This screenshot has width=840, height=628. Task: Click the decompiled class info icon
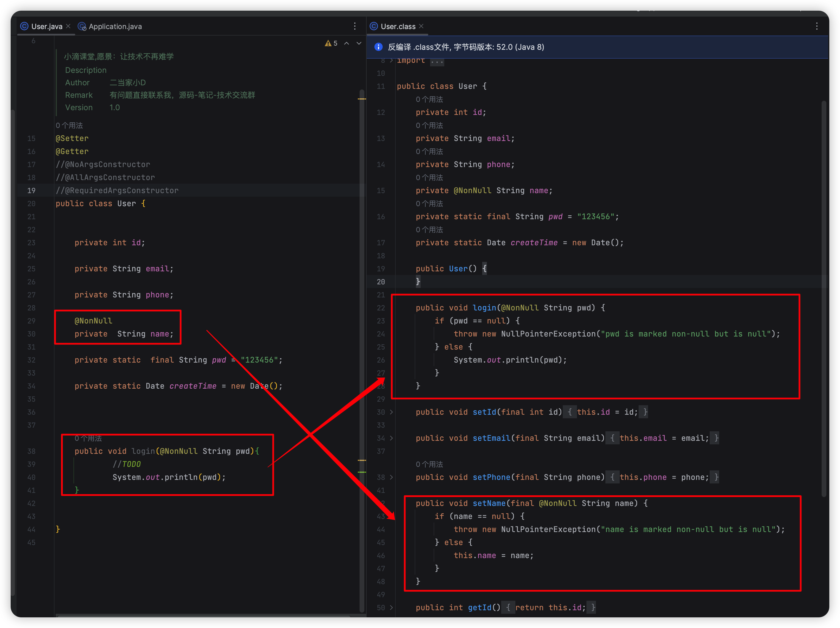[x=378, y=47]
